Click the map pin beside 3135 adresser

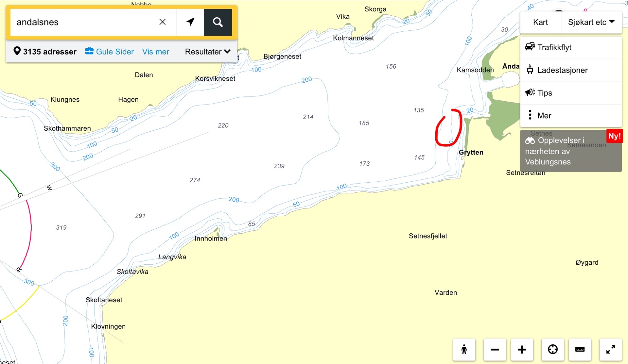[17, 51]
